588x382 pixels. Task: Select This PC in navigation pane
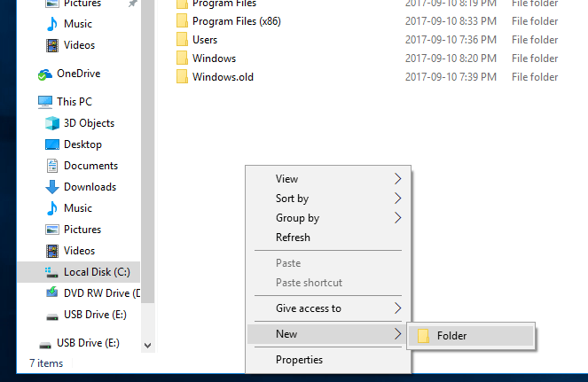[x=74, y=102]
